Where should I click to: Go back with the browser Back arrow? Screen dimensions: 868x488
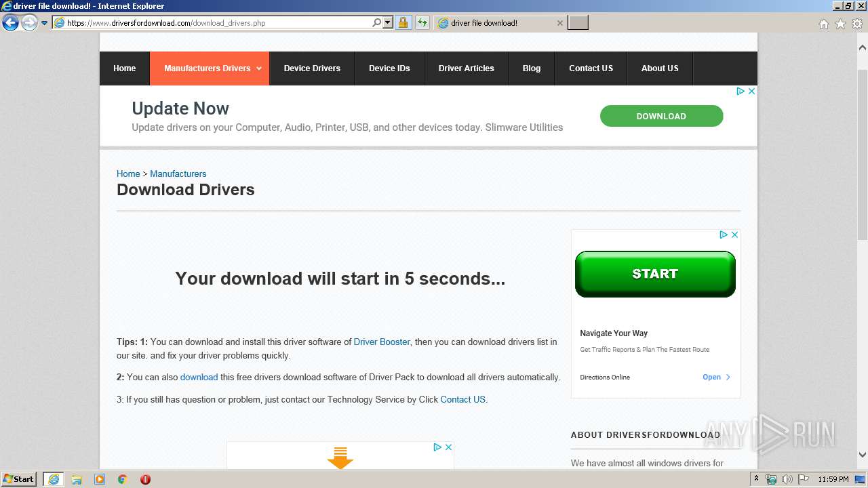[x=10, y=23]
